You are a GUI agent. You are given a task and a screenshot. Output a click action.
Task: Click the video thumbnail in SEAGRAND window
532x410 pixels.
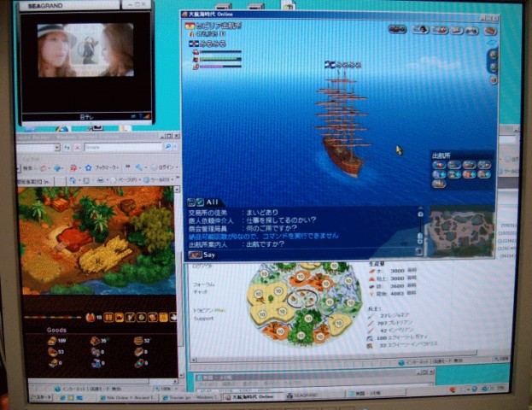coord(85,50)
